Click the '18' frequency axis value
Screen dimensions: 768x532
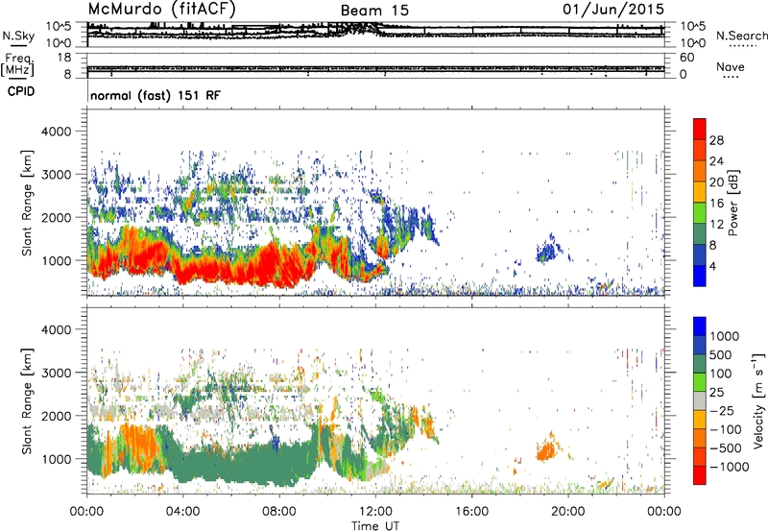tap(64, 58)
